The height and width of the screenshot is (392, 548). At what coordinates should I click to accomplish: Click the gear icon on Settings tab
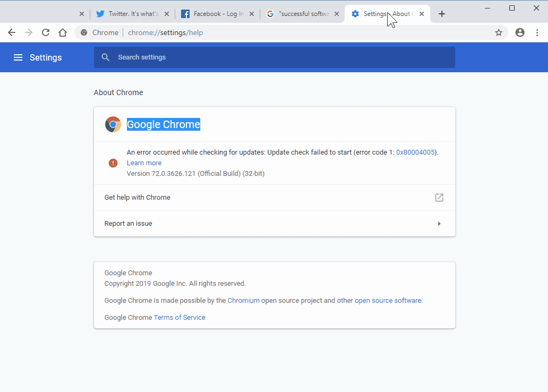355,14
